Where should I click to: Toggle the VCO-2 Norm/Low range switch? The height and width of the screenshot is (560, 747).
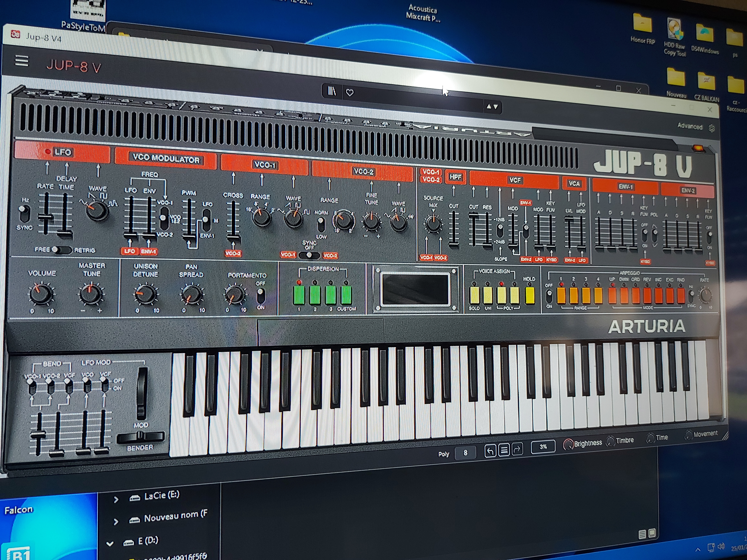pyautogui.click(x=321, y=224)
